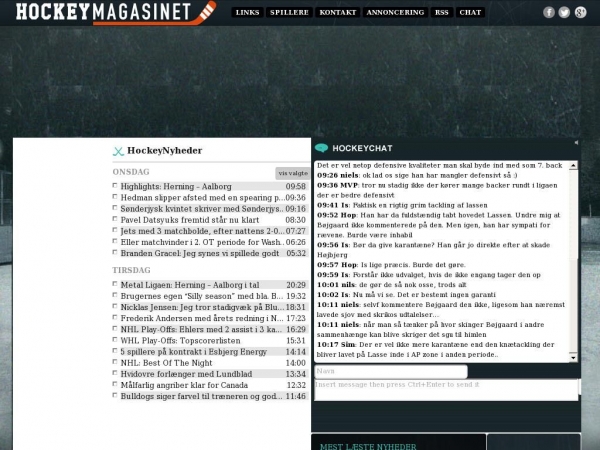Viewport: 600px width, 450px height.
Task: Open 'Highlights: Herning – Aalborg' news link
Action: (x=176, y=187)
